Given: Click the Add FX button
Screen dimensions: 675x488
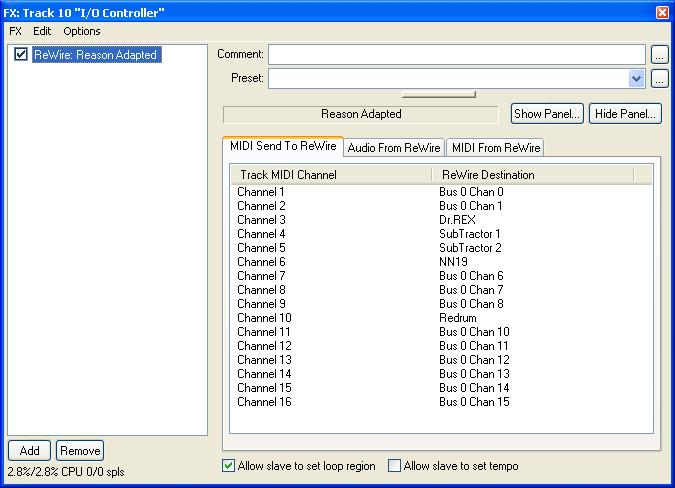Looking at the screenshot, I should (29, 451).
